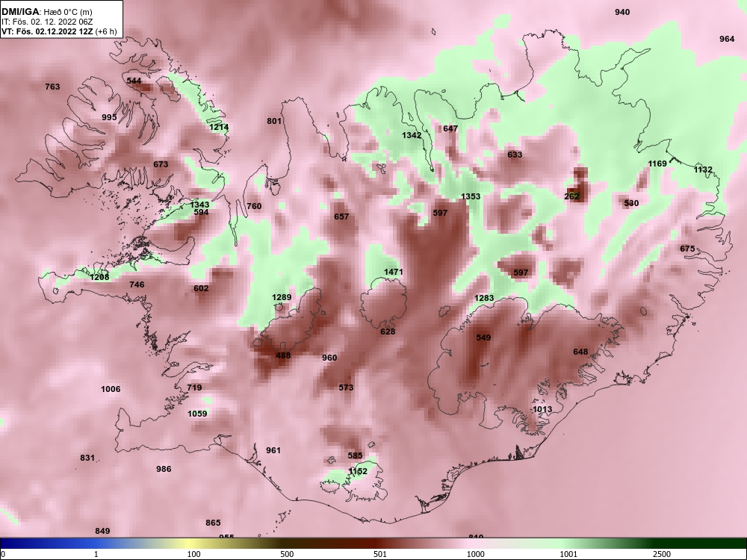
Task: Click the 986 value on the map
Action: click(x=164, y=469)
